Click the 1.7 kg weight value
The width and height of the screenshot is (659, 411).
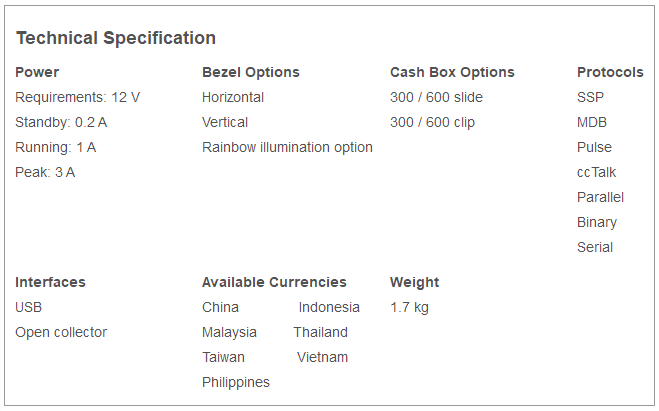[409, 308]
